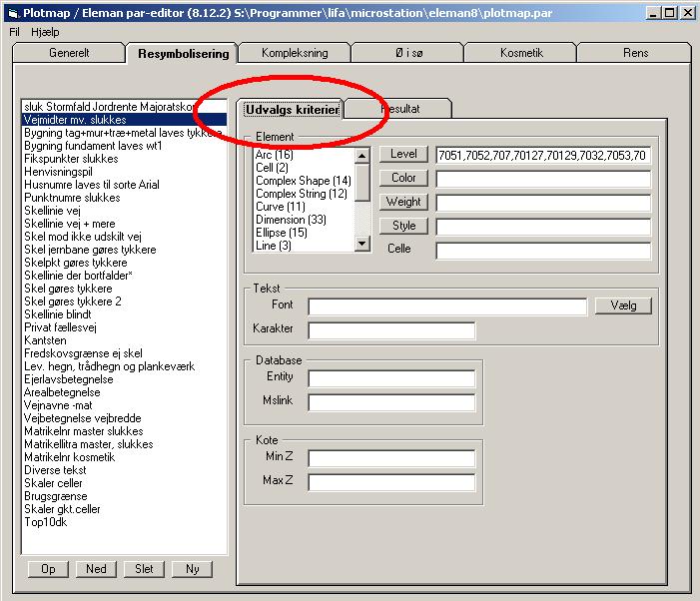
Task: Select rule 'Skel jernbane gøres tykkere'
Action: [x=124, y=250]
